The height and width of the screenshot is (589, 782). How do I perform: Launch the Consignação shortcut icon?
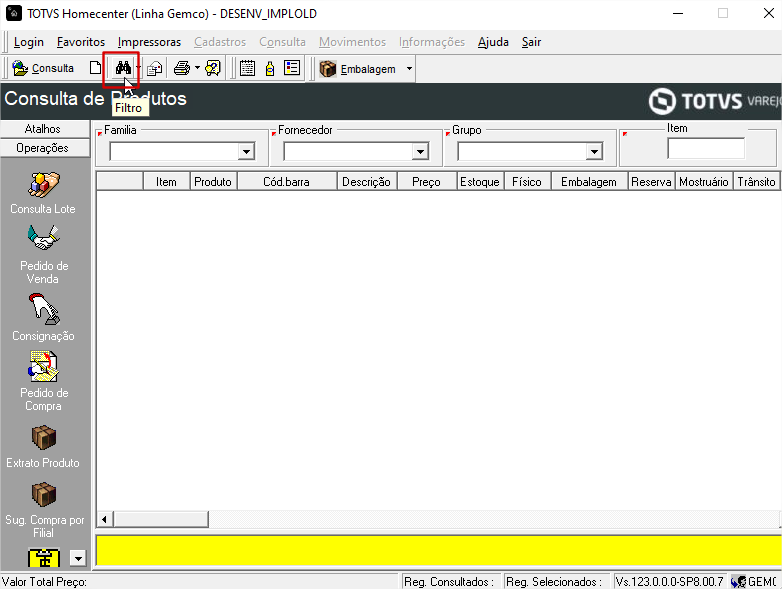tap(43, 309)
